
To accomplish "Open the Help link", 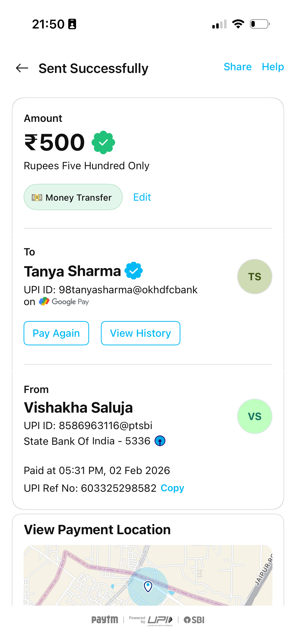I will (272, 67).
